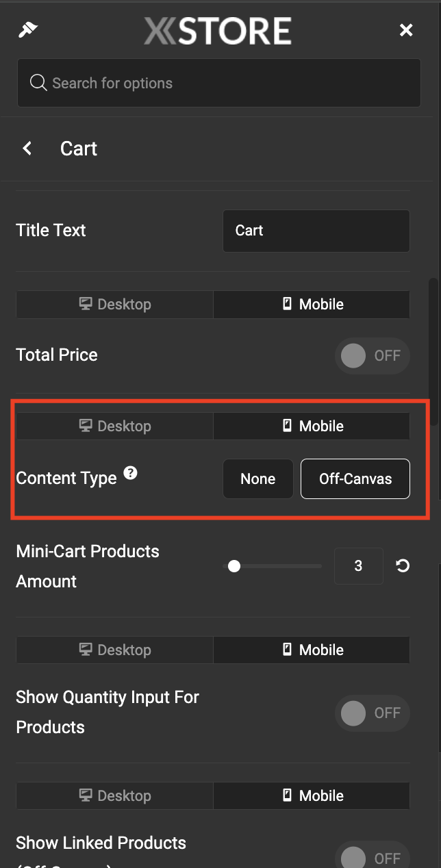Choose Off-Canvas for Content Type
Image resolution: width=441 pixels, height=868 pixels.
click(x=355, y=478)
